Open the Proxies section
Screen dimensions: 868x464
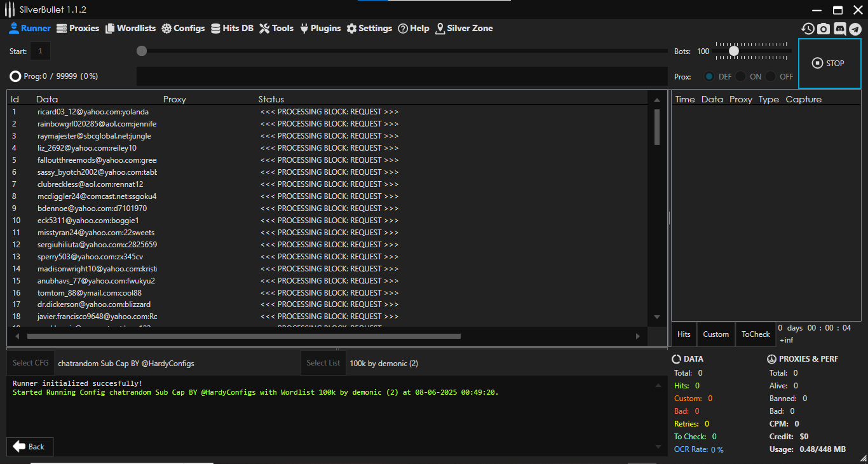(78, 29)
